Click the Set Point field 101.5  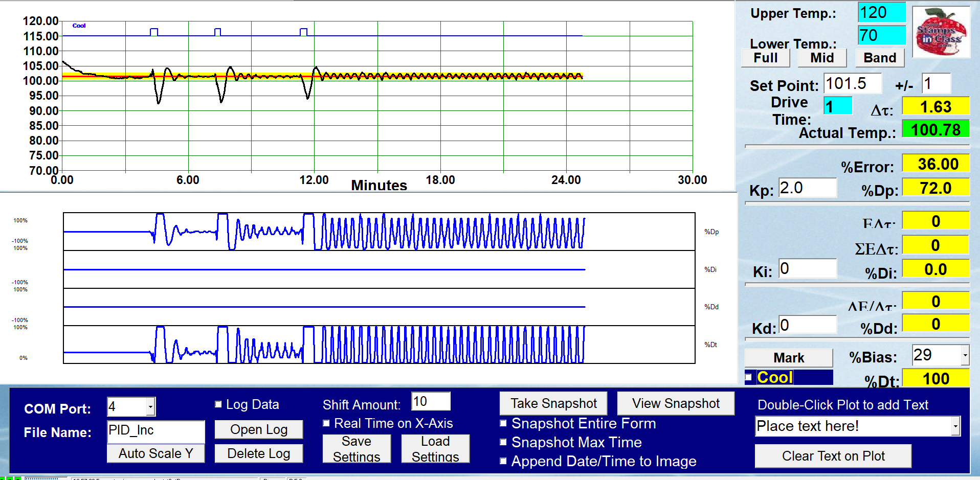[x=853, y=83]
